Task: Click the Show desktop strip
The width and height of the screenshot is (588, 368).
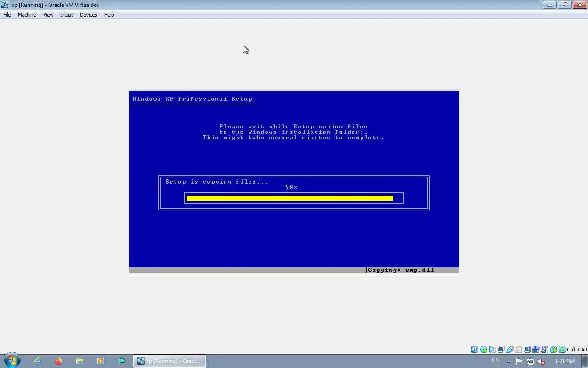Action: 585,362
